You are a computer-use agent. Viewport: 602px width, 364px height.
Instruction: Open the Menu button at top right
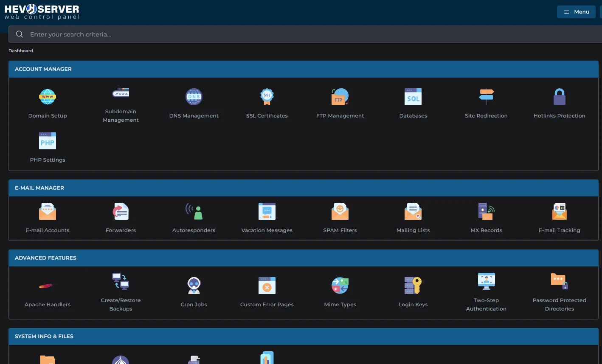(576, 12)
